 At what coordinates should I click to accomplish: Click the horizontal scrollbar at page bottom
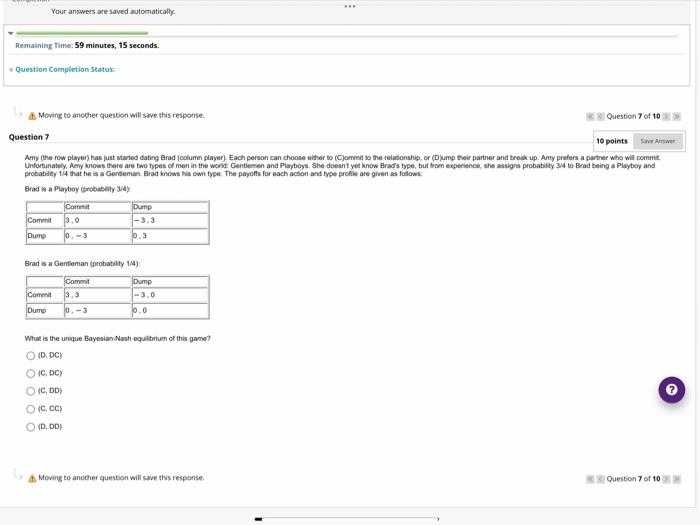coord(346,519)
